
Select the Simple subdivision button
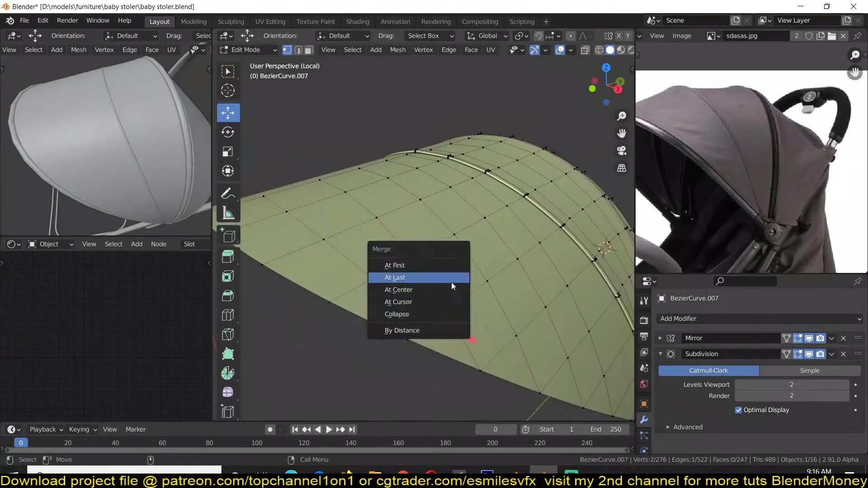coord(809,371)
